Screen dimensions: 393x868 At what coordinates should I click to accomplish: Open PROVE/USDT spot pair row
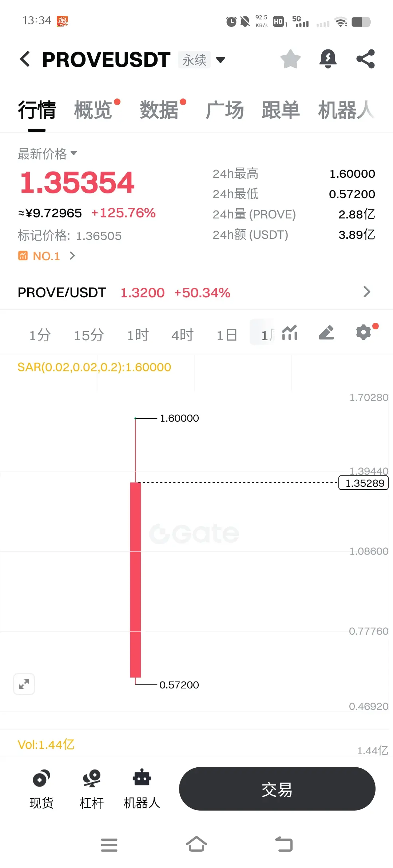click(x=196, y=292)
